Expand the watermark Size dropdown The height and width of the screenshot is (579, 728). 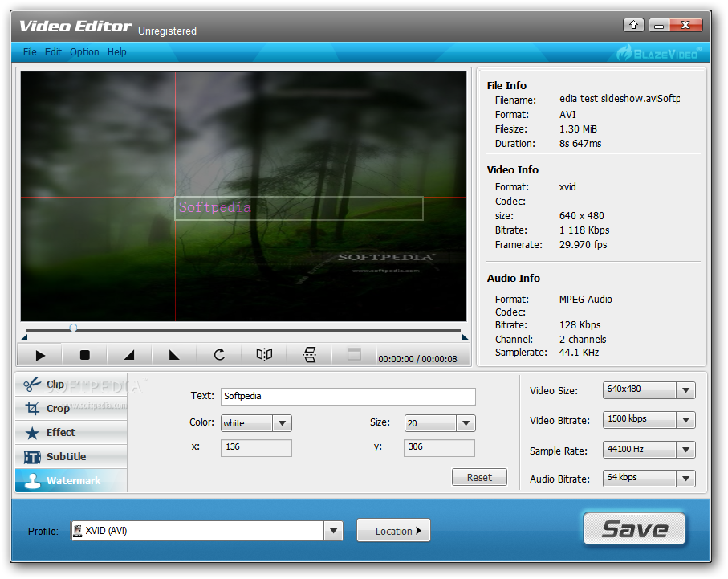pos(466,423)
